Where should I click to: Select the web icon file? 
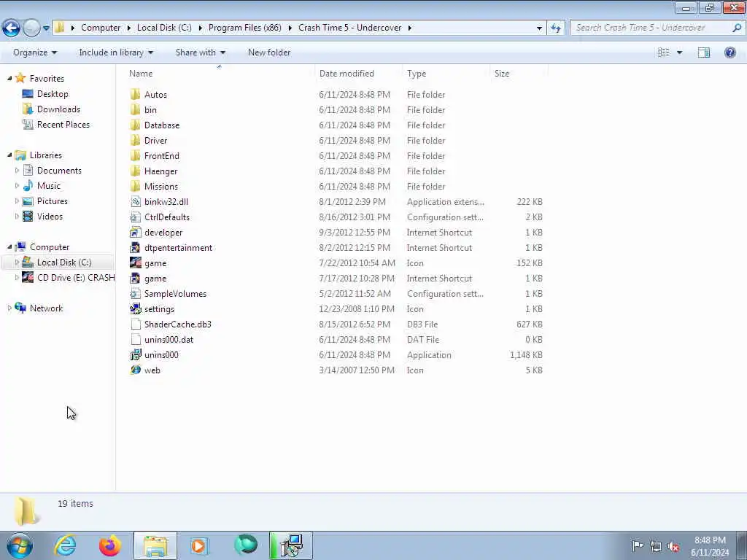pos(136,370)
